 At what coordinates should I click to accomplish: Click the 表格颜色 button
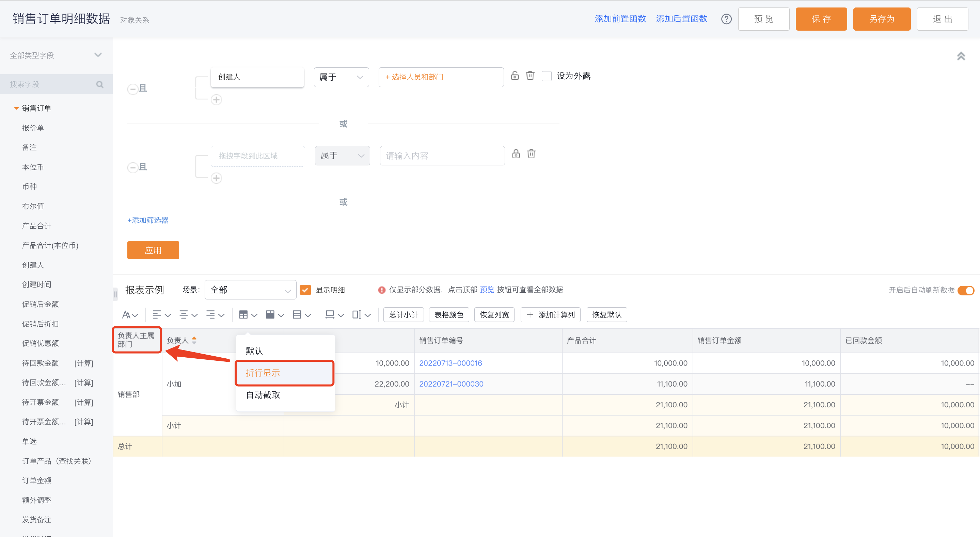(448, 314)
